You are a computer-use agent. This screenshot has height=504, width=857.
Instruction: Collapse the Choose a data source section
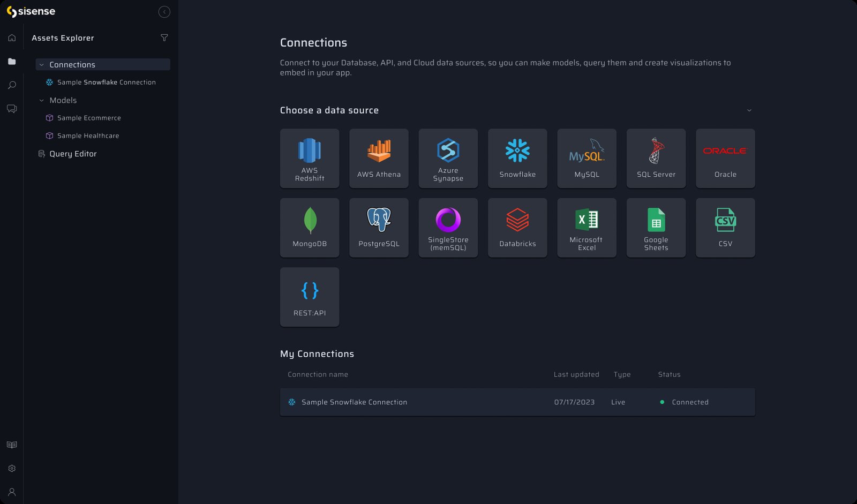(x=749, y=110)
